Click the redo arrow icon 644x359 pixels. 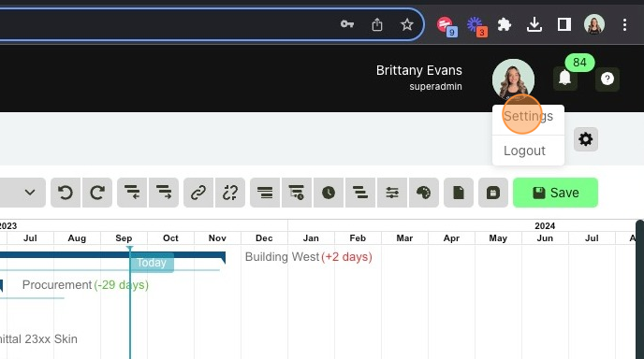coord(97,193)
